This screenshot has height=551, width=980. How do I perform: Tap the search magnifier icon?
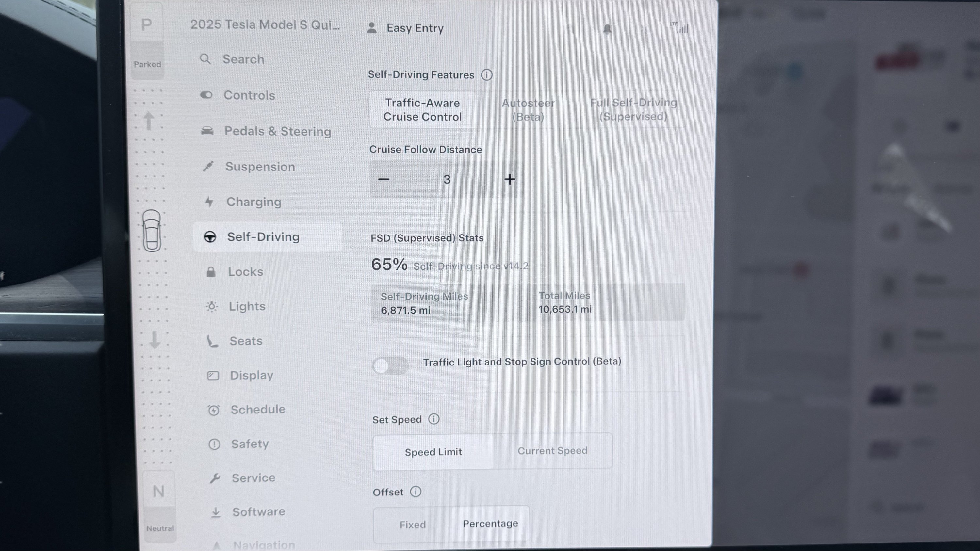(x=205, y=59)
